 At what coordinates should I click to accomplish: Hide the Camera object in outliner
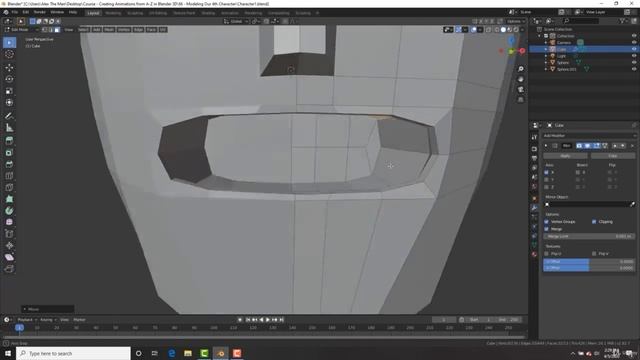pyautogui.click(x=634, y=42)
